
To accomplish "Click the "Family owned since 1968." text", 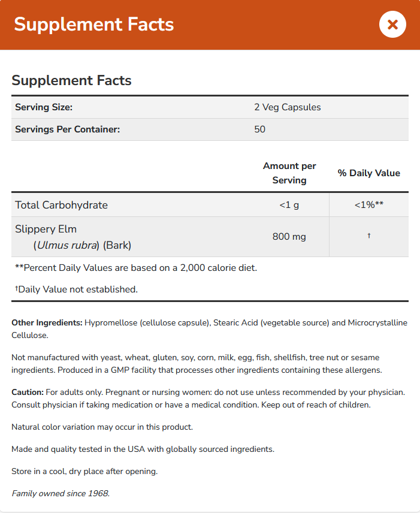I will click(x=61, y=494).
